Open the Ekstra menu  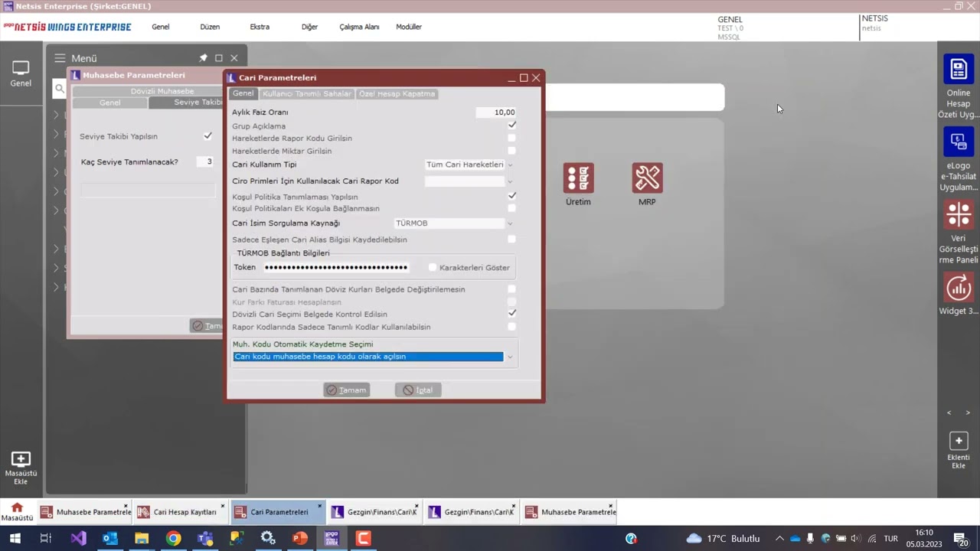[x=260, y=27]
